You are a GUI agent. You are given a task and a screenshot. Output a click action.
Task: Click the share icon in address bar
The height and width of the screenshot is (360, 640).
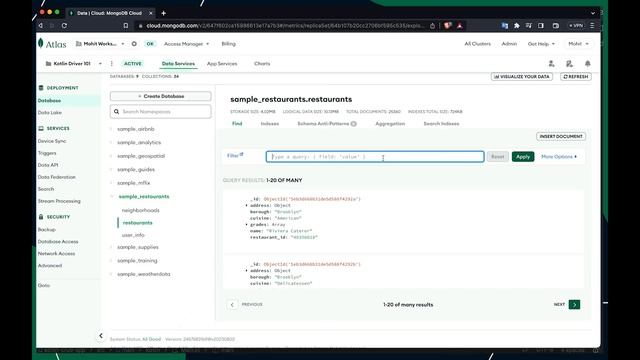click(x=433, y=25)
